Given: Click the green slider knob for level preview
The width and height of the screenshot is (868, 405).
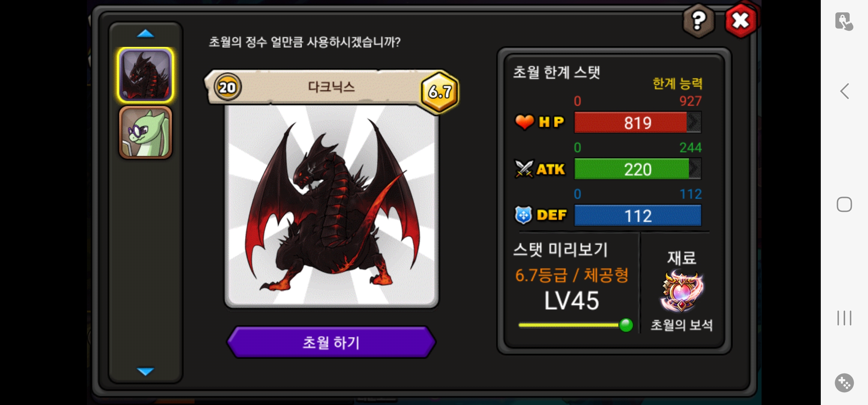Looking at the screenshot, I should click(x=626, y=325).
